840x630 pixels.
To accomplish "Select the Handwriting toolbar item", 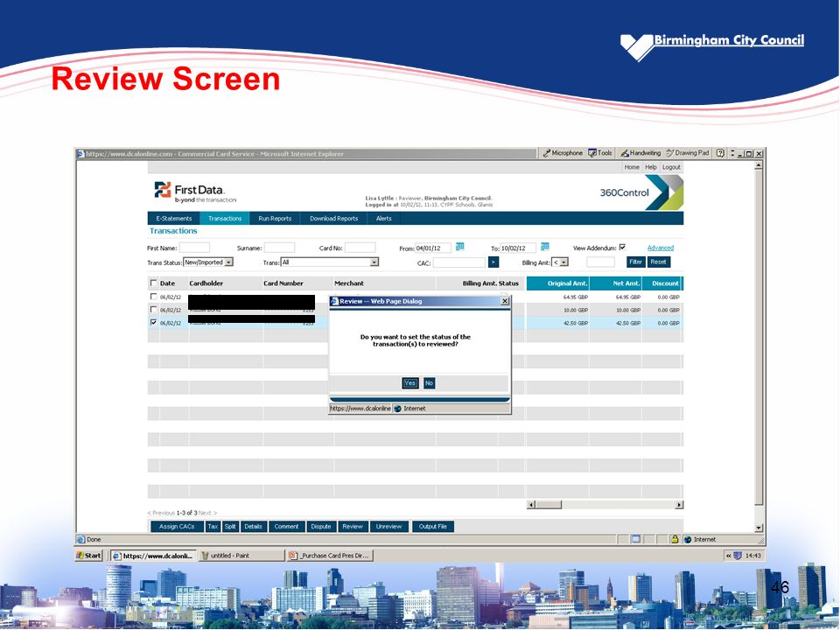I will (x=640, y=153).
